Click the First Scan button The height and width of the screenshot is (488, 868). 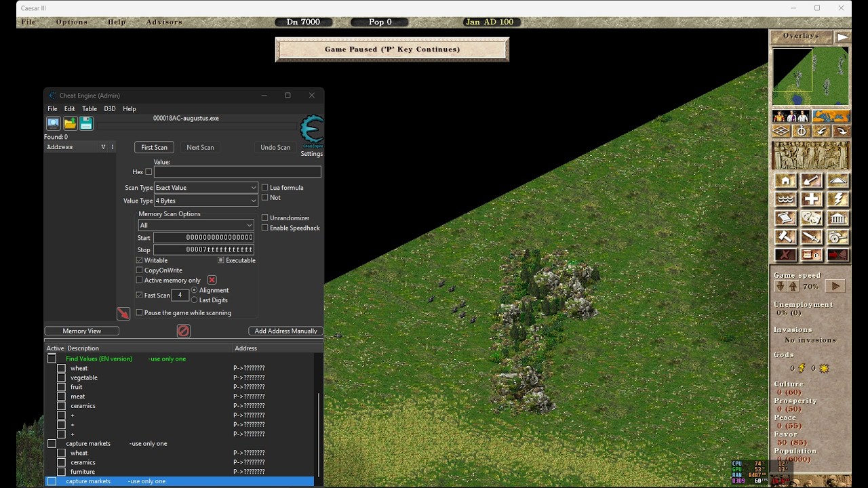click(x=154, y=148)
